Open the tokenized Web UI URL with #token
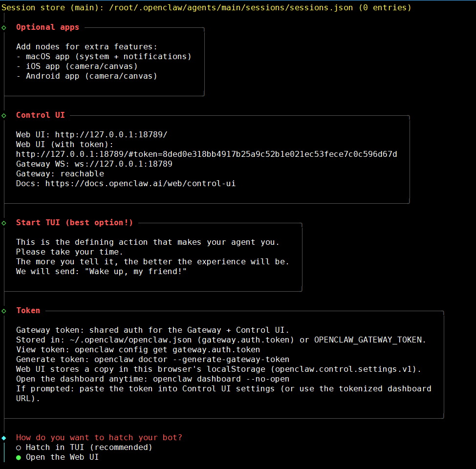The image size is (476, 469). 206,154
